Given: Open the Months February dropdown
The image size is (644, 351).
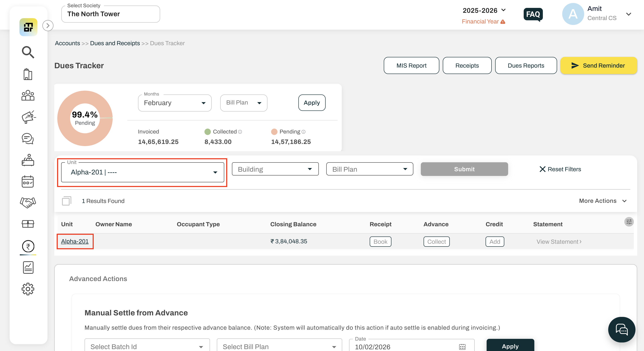Looking at the screenshot, I should (x=175, y=103).
